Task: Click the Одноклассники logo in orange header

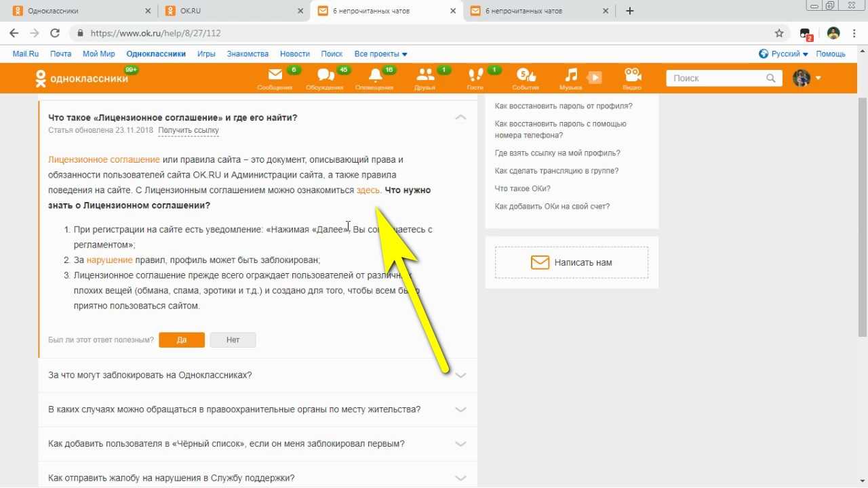Action: (x=81, y=79)
